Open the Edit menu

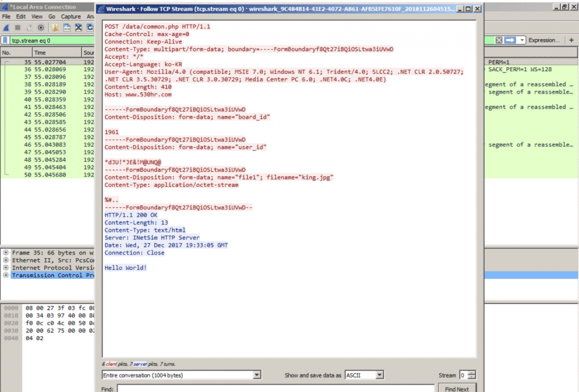[x=21, y=17]
